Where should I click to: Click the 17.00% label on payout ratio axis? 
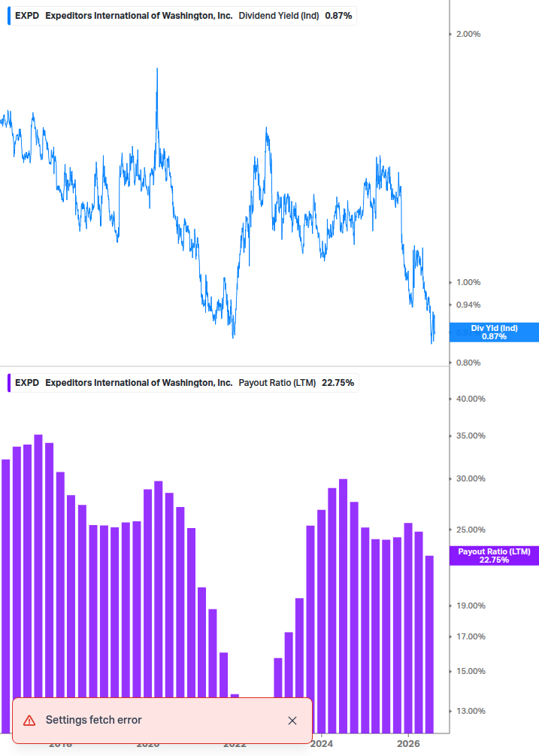coord(471,636)
